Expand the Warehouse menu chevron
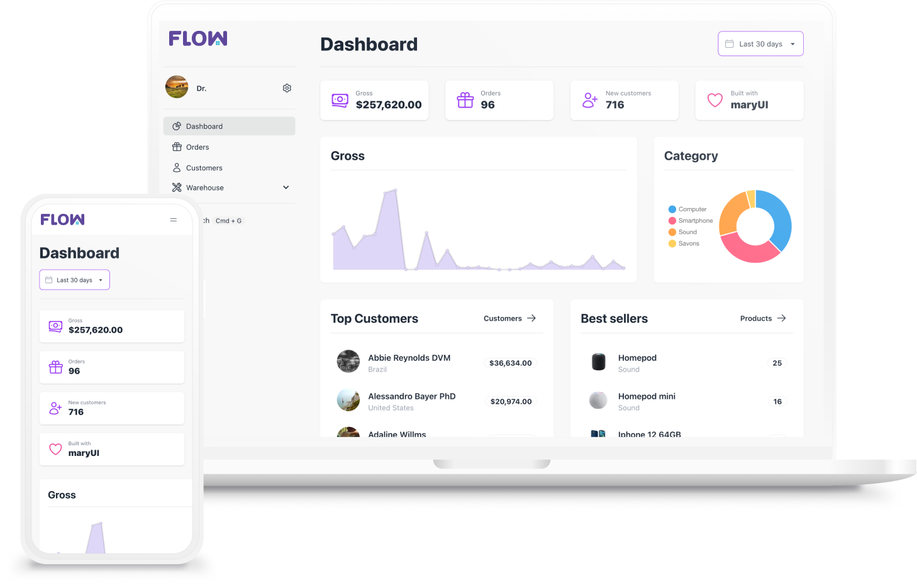This screenshot has width=917, height=588. pos(286,187)
